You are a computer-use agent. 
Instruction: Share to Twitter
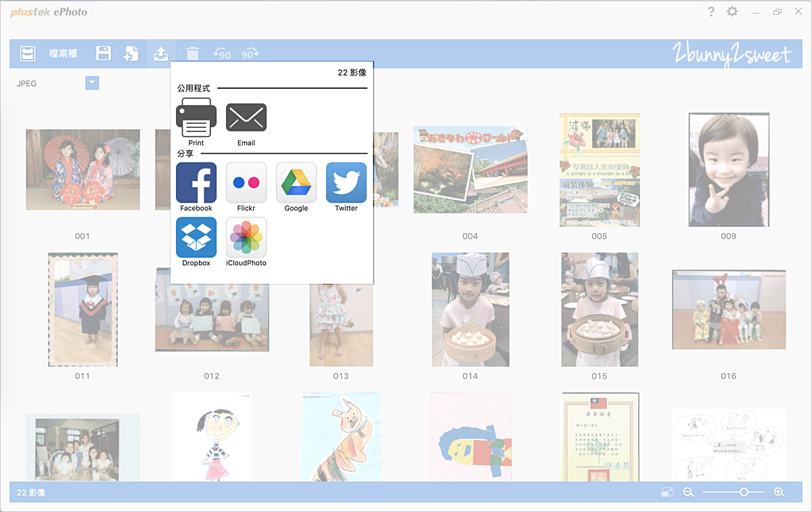[x=346, y=187]
